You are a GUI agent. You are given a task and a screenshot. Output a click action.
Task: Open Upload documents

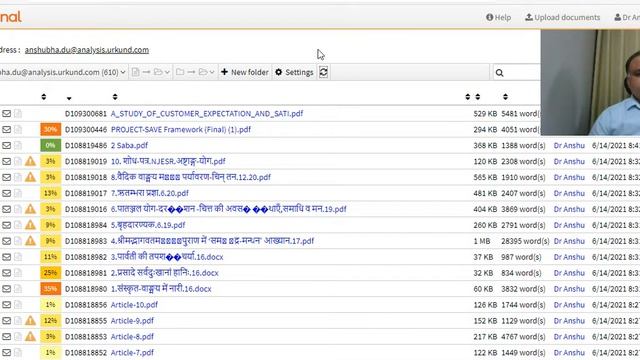(562, 17)
